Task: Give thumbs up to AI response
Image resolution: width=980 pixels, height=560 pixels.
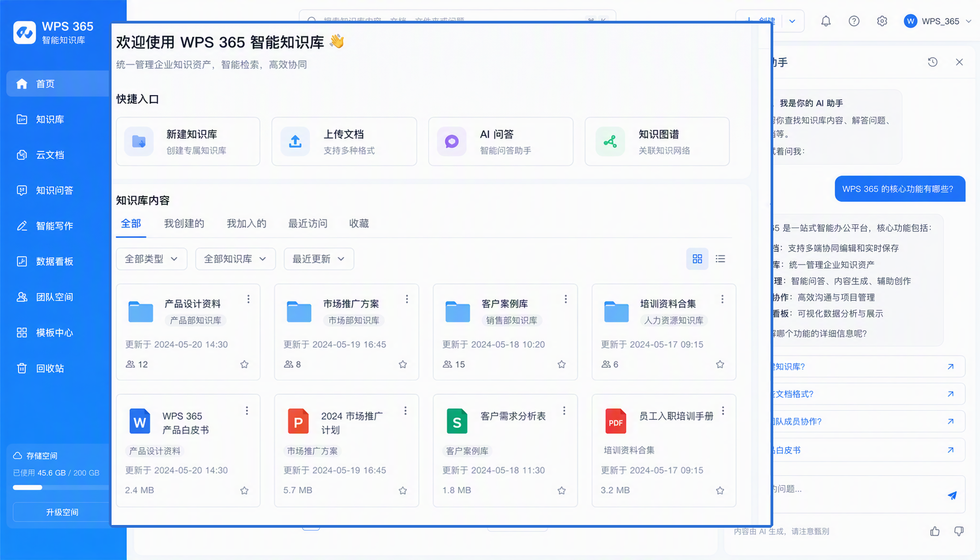Action: (935, 531)
